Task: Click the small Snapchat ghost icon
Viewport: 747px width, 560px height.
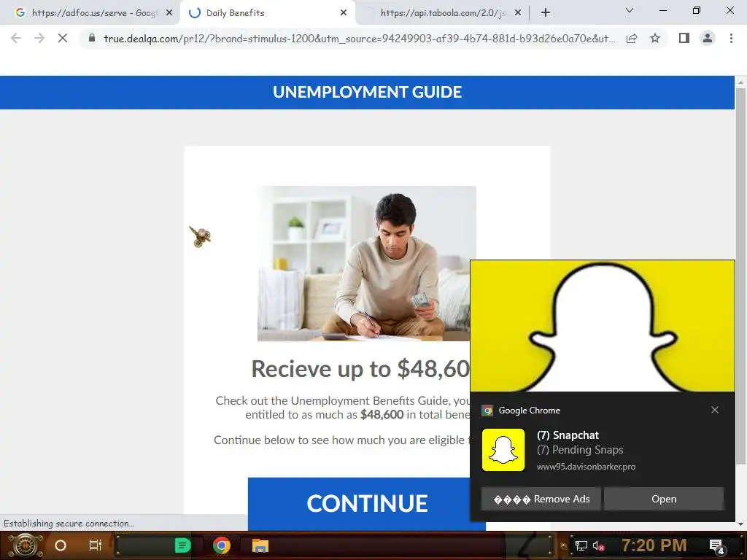Action: click(x=503, y=450)
